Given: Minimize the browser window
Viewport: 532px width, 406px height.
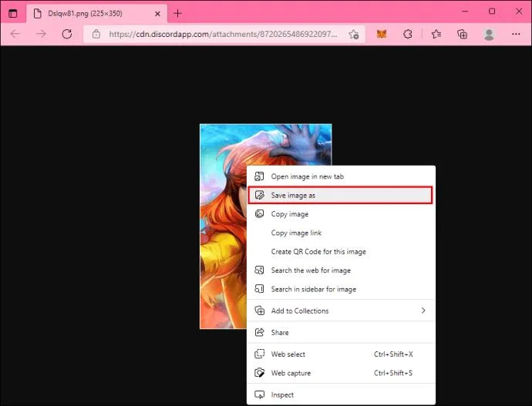Looking at the screenshot, I should (x=465, y=12).
